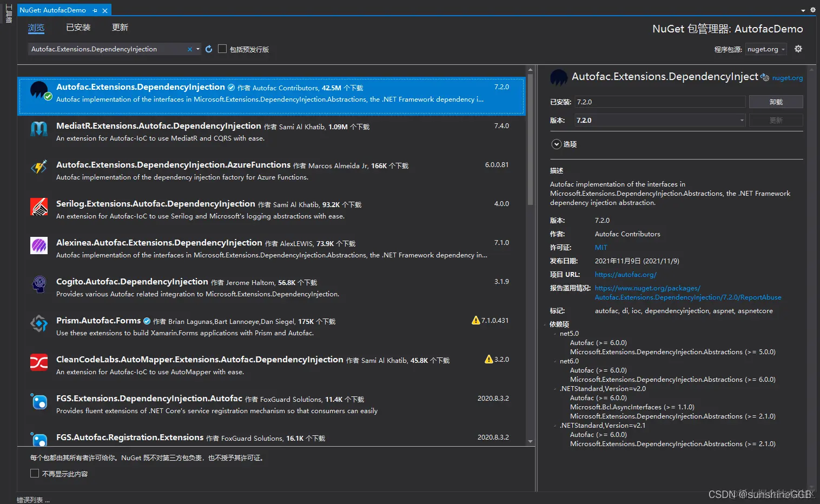Select Autofac.Extensions.DependencyInjection.AzureFunctions package title
The height and width of the screenshot is (504, 820).
click(174, 165)
